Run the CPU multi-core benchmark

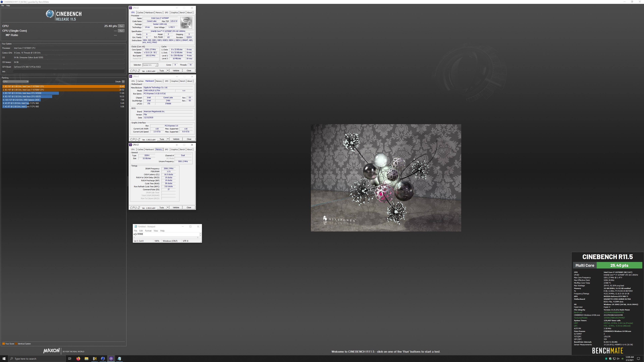[x=121, y=26]
